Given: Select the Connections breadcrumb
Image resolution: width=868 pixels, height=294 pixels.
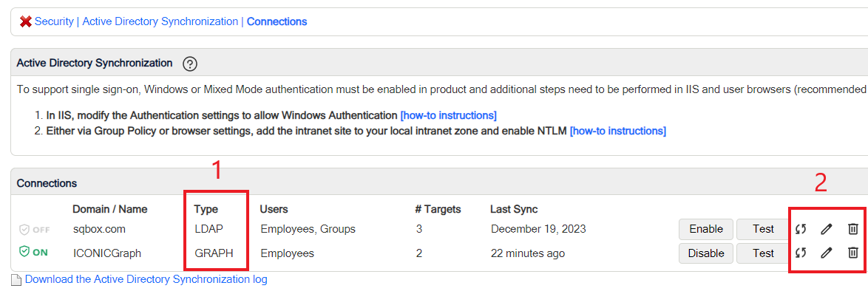Looking at the screenshot, I should click(x=277, y=21).
